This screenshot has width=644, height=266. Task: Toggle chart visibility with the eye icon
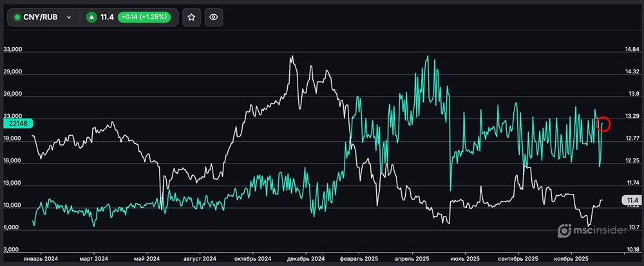pos(214,17)
